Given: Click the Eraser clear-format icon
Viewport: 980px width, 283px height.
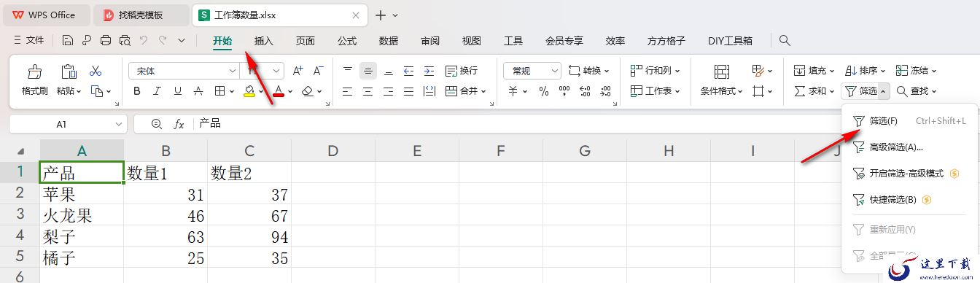Looking at the screenshot, I should 307,91.
